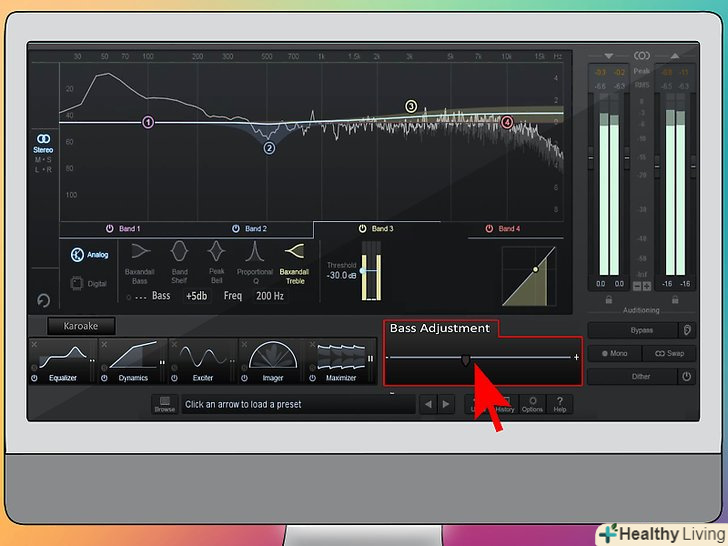
Task: Open the Help question mark icon
Action: [560, 404]
